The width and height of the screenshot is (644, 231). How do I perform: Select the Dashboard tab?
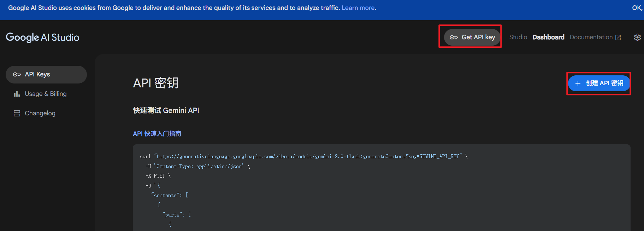tap(548, 37)
